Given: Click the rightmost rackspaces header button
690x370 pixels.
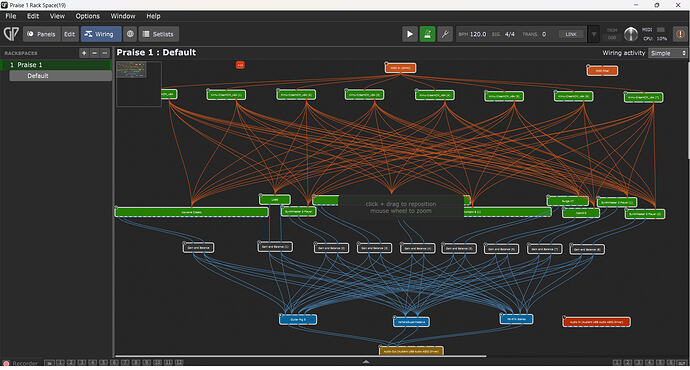Looking at the screenshot, I should coord(105,53).
